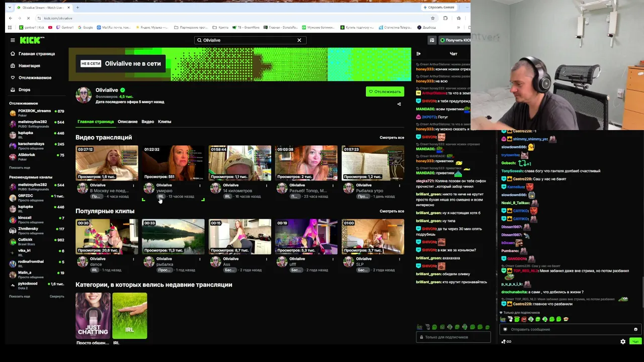
Task: Clear the Olivialive search text
Action: click(x=299, y=40)
